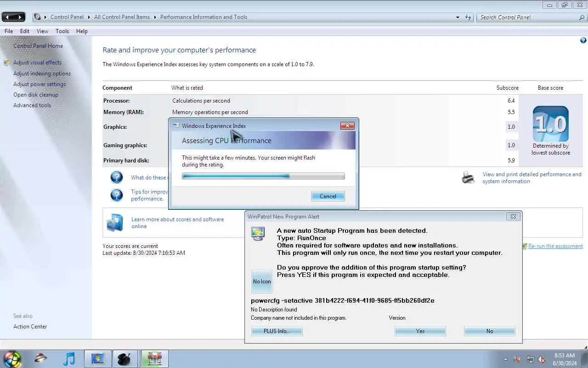Screen dimensions: 588x368
Task: Show hidden system tray icons
Action: pyautogui.click(x=505, y=359)
